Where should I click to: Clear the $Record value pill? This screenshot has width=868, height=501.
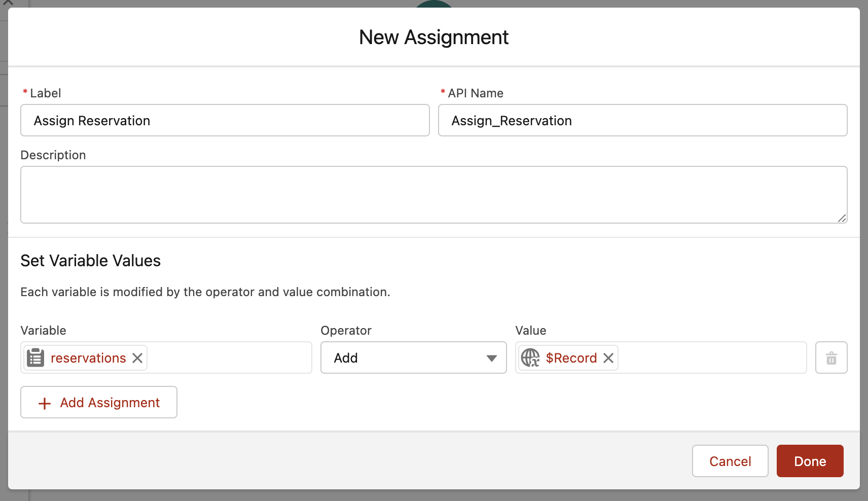pos(608,358)
